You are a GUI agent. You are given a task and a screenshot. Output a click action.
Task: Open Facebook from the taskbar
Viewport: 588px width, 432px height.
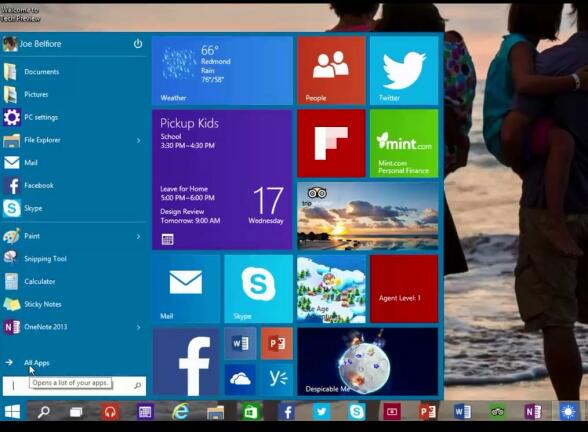point(287,412)
